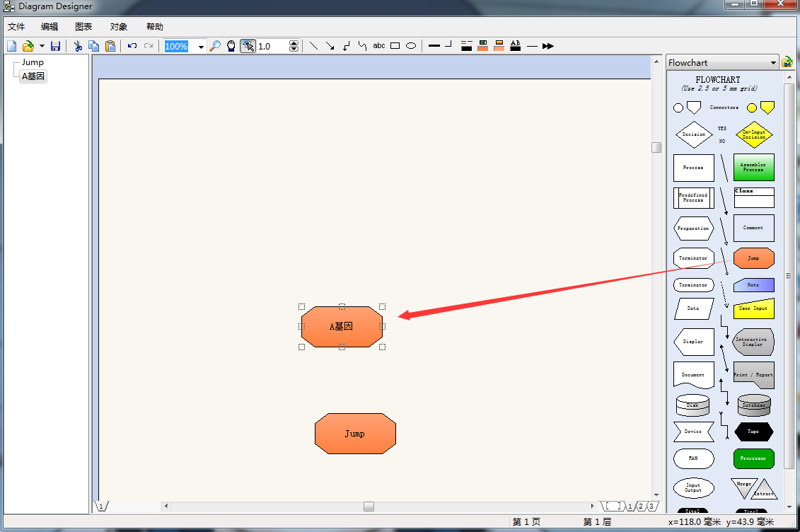Select the Cut scissors tool
The image size is (800, 532).
pyautogui.click(x=78, y=46)
